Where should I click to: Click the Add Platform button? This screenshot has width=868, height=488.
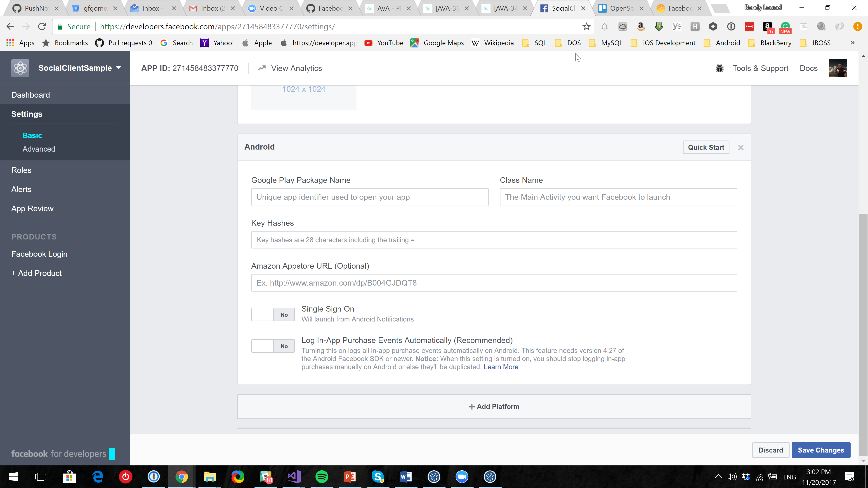(494, 406)
